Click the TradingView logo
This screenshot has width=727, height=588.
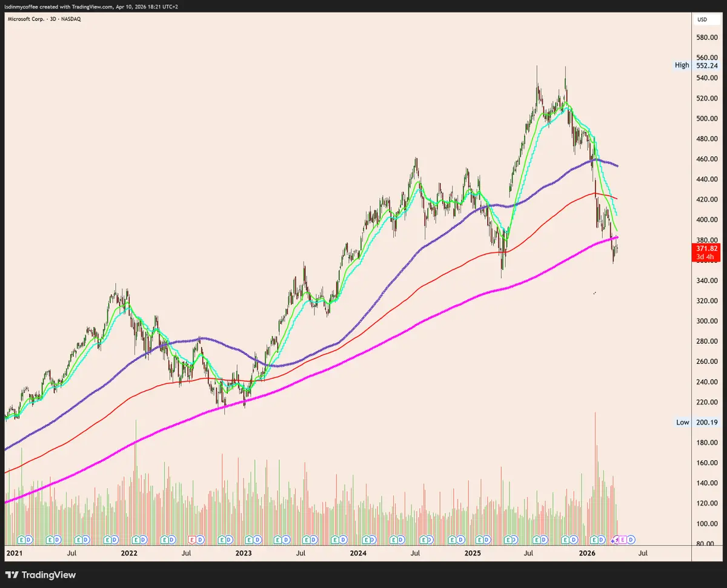41,575
